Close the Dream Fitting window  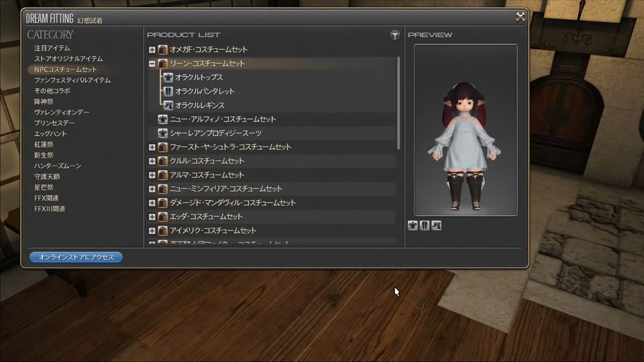tap(520, 17)
